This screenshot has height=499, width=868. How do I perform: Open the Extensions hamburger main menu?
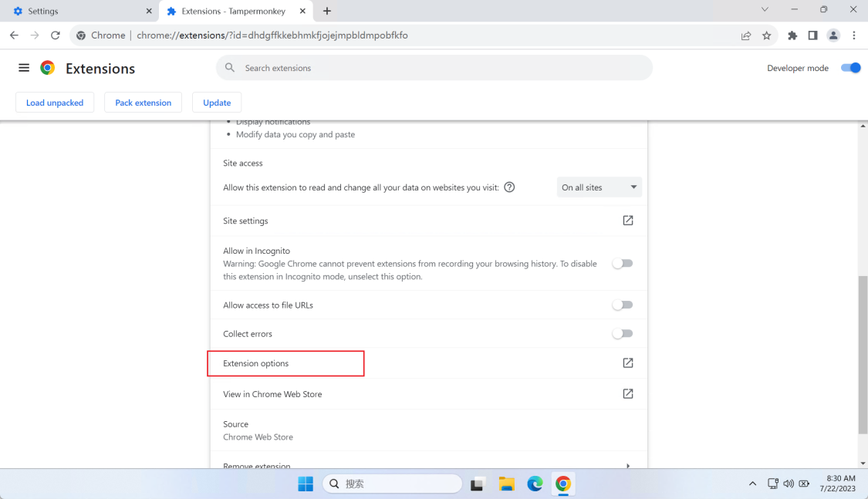click(24, 68)
